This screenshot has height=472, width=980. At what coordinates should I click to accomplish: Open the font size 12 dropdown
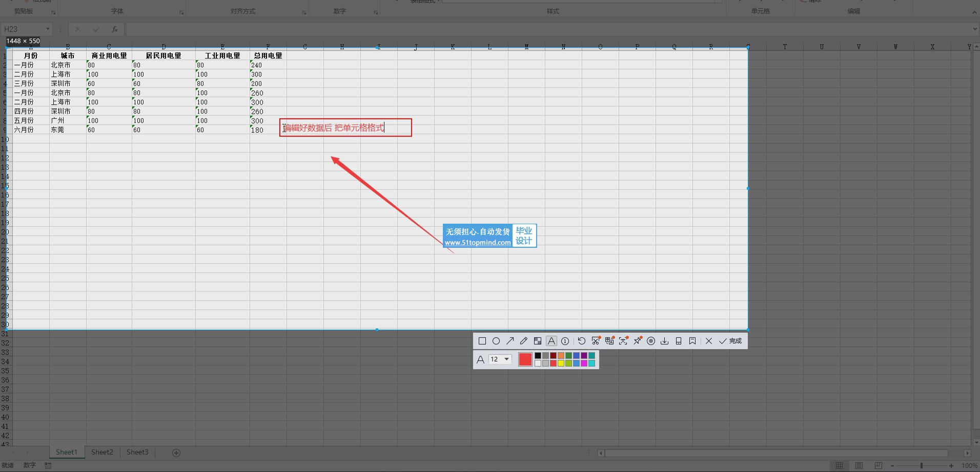click(500, 359)
